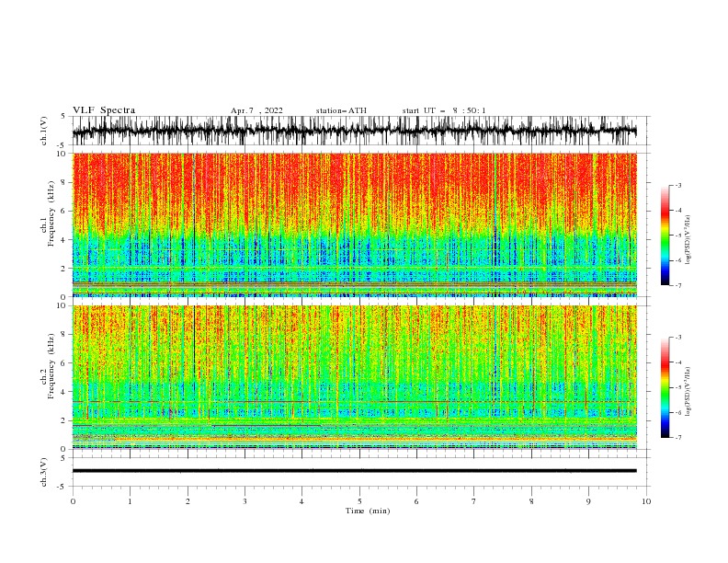This screenshot has width=728, height=563.
Task: Click the time-axis tick label "3"
Action: [x=245, y=501]
